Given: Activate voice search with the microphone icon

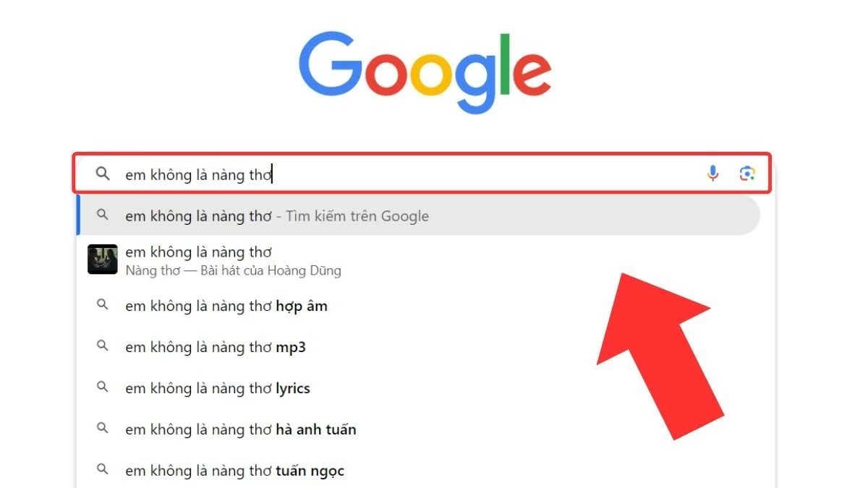Looking at the screenshot, I should point(712,174).
